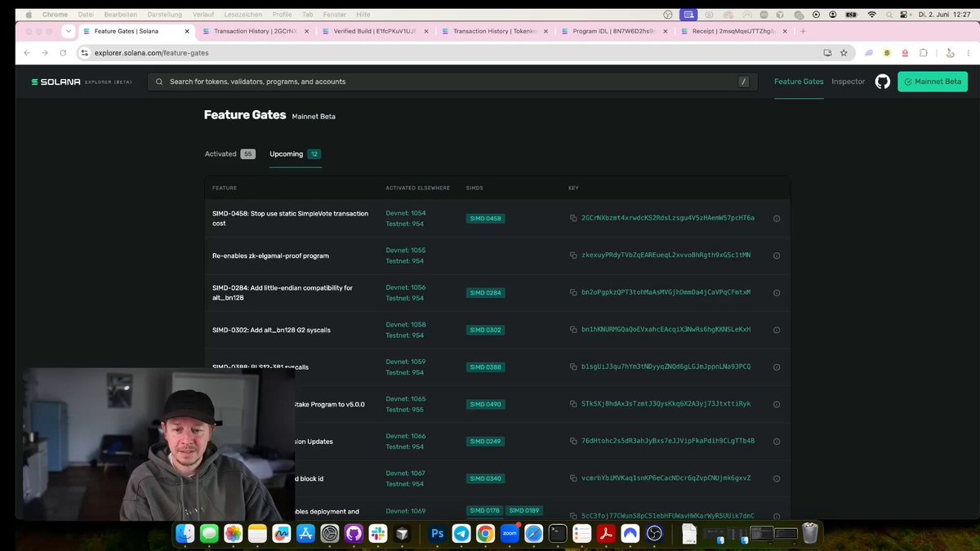Viewport: 980px width, 551px height.
Task: Close the Feature Gates browser tab
Action: coord(187,31)
